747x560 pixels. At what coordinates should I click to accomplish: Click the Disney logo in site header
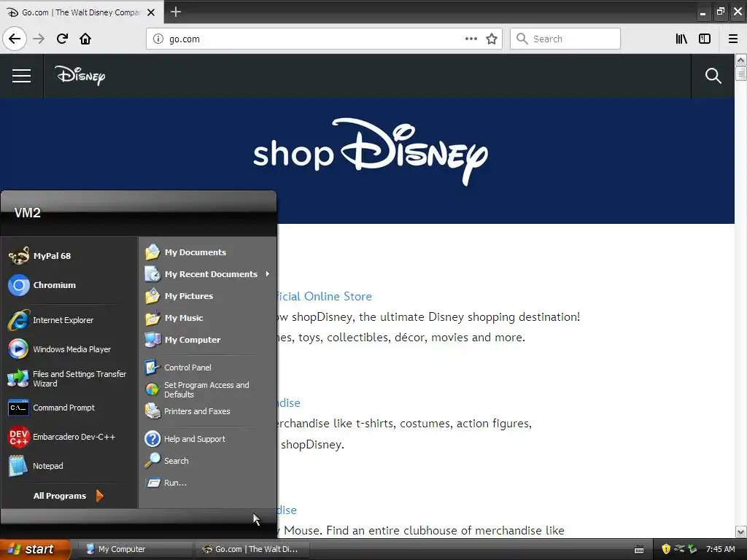[x=80, y=75]
